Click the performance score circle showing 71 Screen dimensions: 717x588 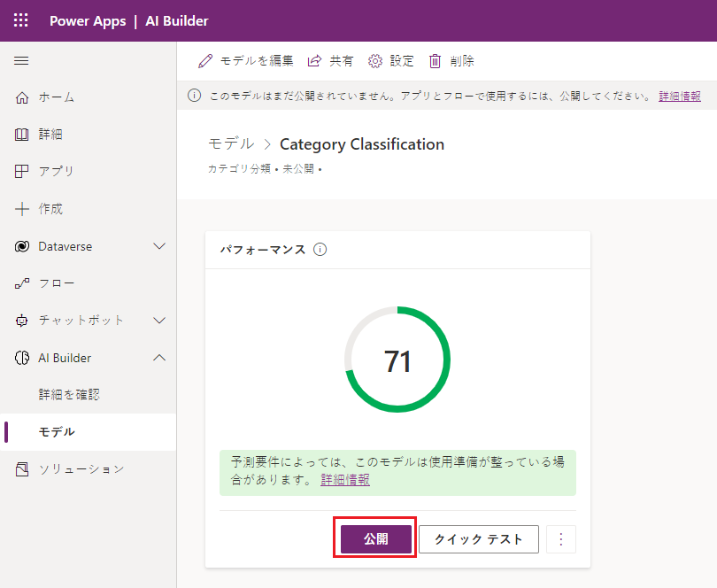coord(397,360)
